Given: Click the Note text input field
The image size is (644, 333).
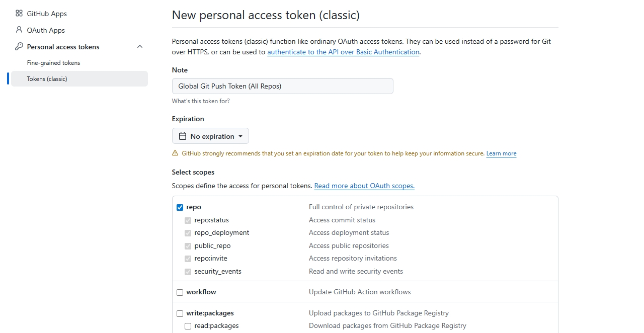Looking at the screenshot, I should point(282,86).
